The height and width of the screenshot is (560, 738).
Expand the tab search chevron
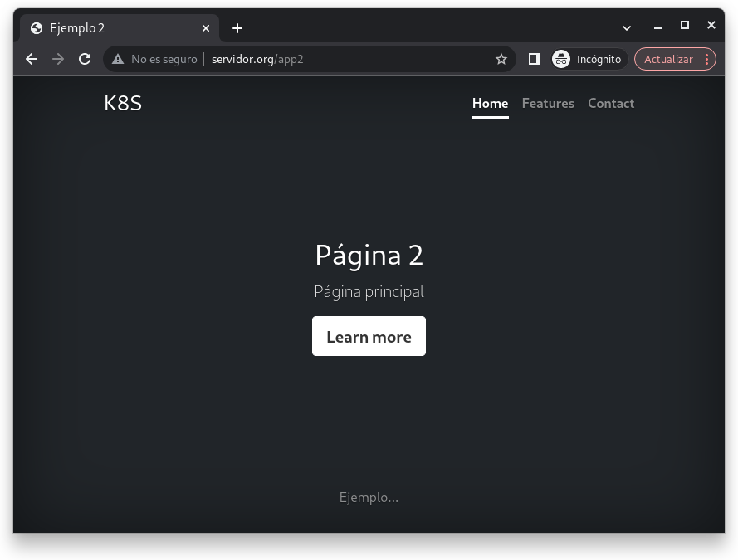click(627, 28)
